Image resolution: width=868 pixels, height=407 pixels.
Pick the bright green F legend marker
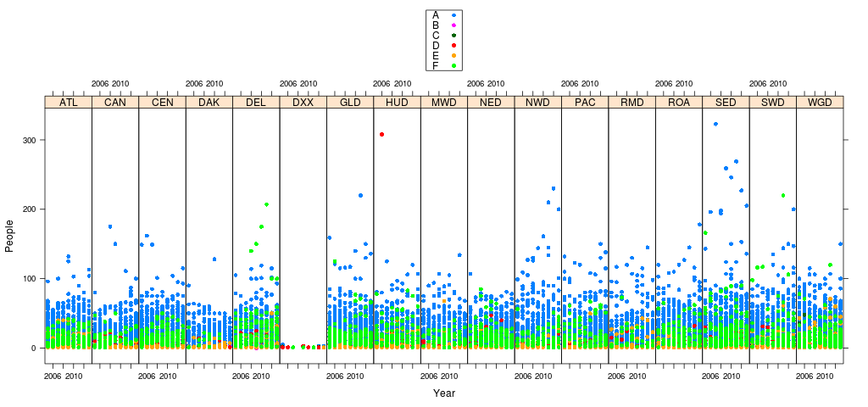pos(454,65)
